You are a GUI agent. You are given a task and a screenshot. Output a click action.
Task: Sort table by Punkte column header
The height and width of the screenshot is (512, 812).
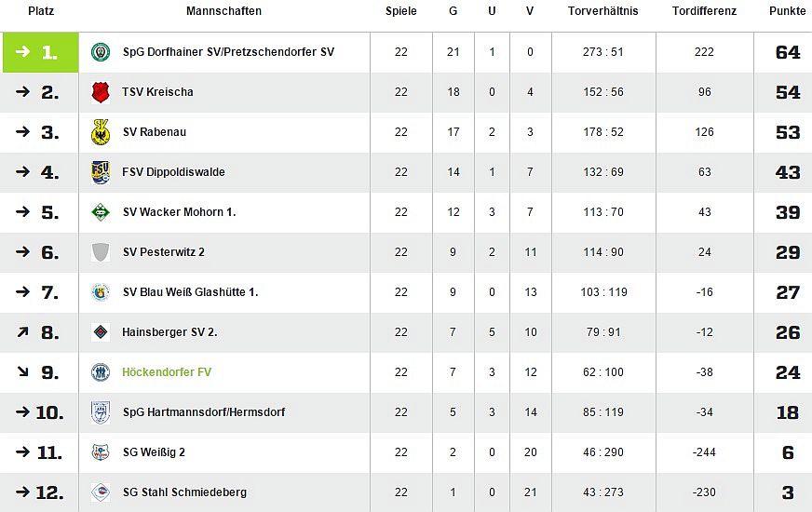coord(787,11)
